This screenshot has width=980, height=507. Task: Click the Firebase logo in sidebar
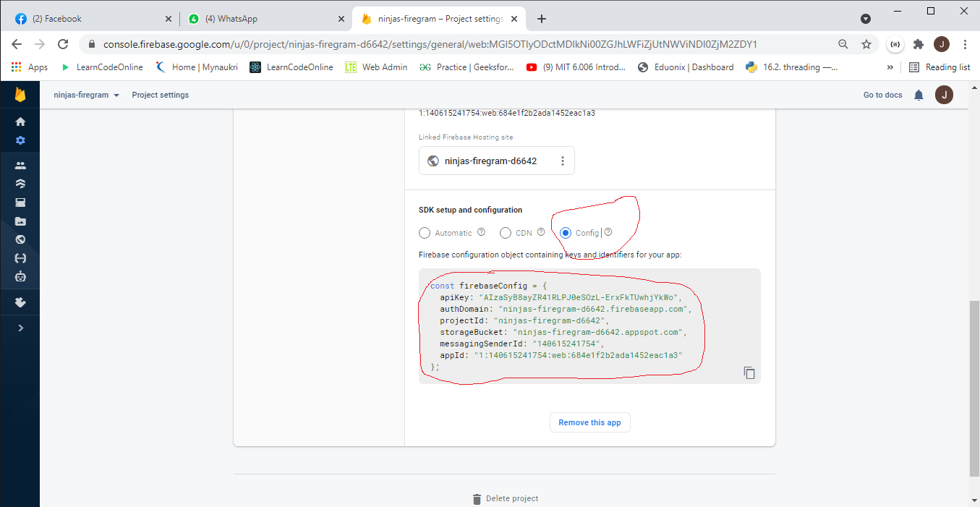[x=20, y=95]
